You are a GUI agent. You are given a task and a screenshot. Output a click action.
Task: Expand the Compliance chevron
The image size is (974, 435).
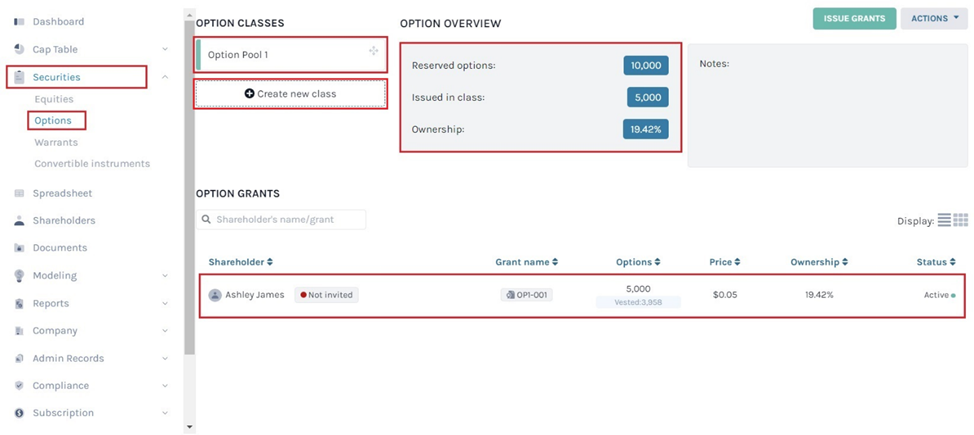(165, 385)
